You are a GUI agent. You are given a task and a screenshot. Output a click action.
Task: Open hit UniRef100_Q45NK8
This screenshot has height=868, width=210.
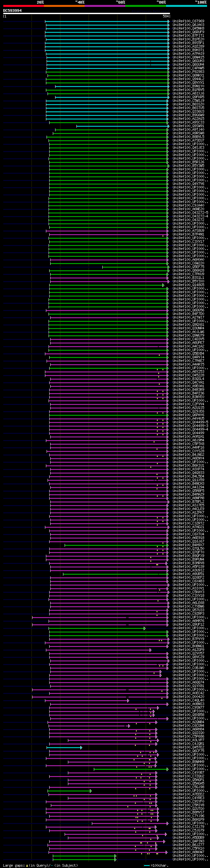(188, 28)
